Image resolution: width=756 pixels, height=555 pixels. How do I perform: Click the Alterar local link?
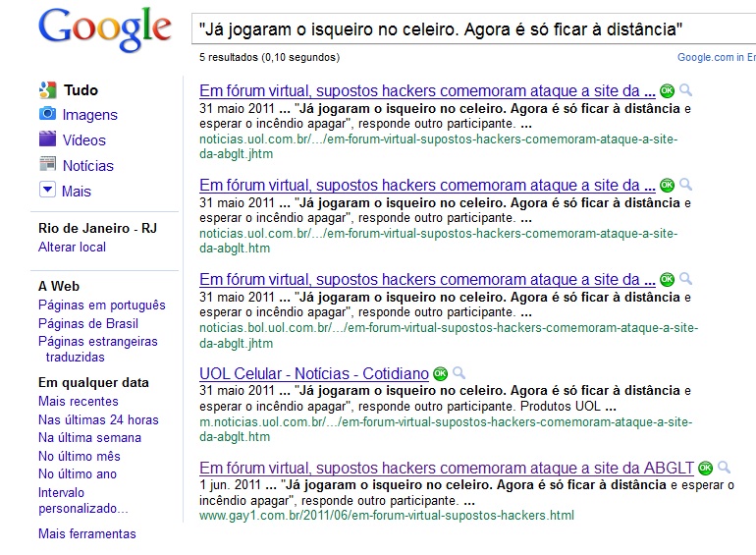(72, 247)
